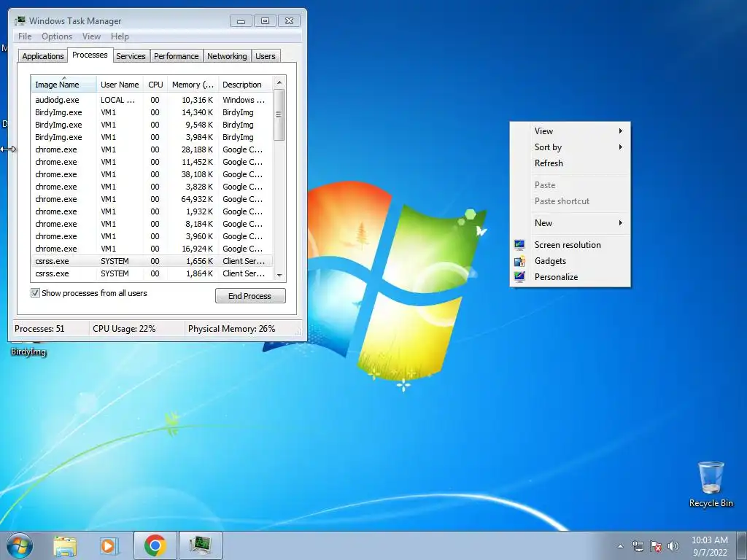This screenshot has height=560, width=747.
Task: Click the Task Manager title bar icon
Action: pyautogui.click(x=20, y=21)
